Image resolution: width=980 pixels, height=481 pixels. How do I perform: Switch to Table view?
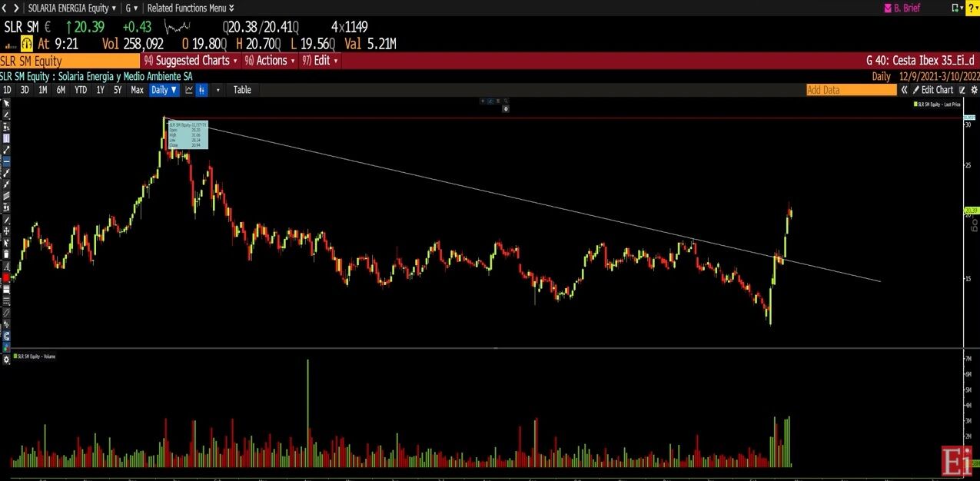click(242, 90)
